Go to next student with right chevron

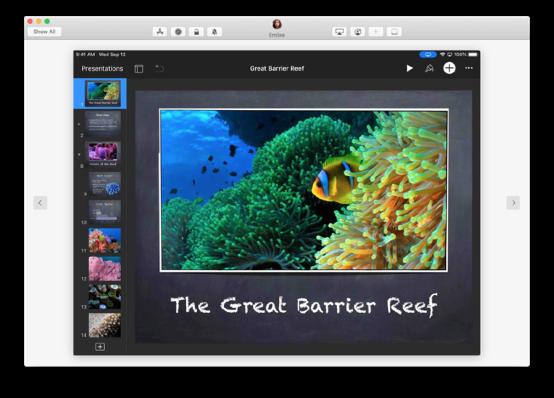(x=513, y=203)
